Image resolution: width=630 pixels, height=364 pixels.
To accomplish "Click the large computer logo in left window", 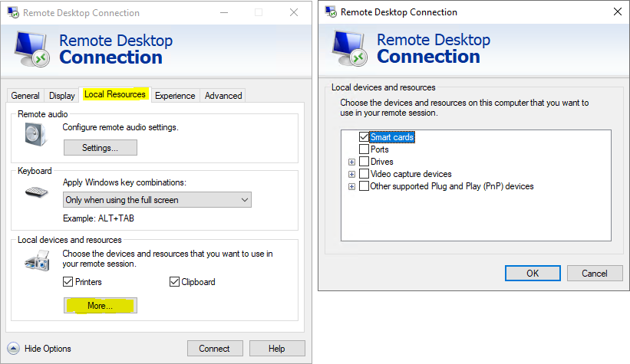I will point(32,50).
